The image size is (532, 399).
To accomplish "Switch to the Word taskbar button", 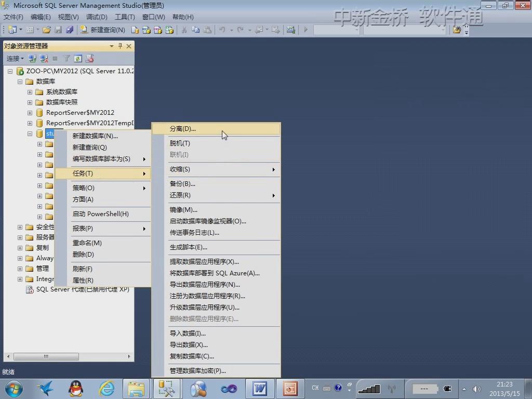I will tap(260, 389).
